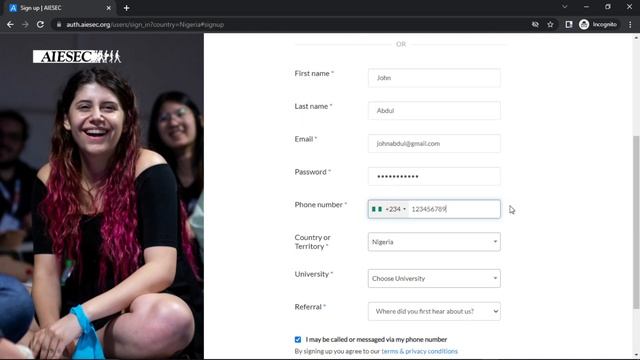Screen dimensions: 640x360
Task: Close the Sign up | AIESEC tab
Action: tap(109, 8)
